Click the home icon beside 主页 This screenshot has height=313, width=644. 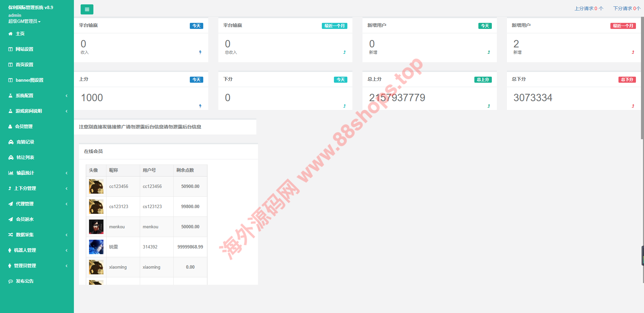pyautogui.click(x=10, y=34)
